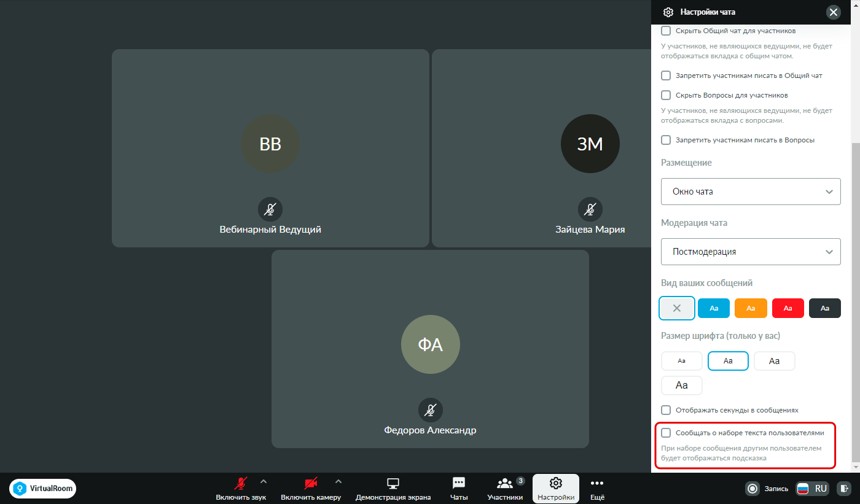Expand the chevron next to Включить камеру

click(x=338, y=481)
